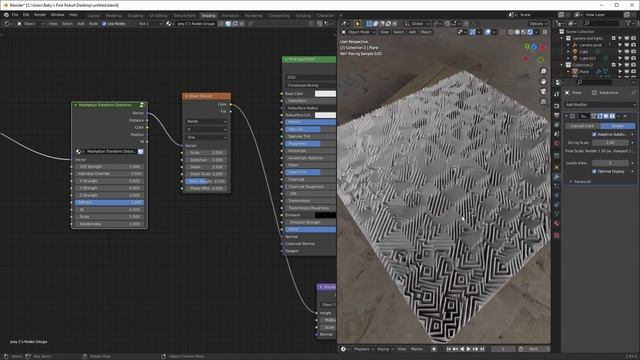Click play animation button in timeline
Screen dimensions: 640x360
[x=469, y=349]
